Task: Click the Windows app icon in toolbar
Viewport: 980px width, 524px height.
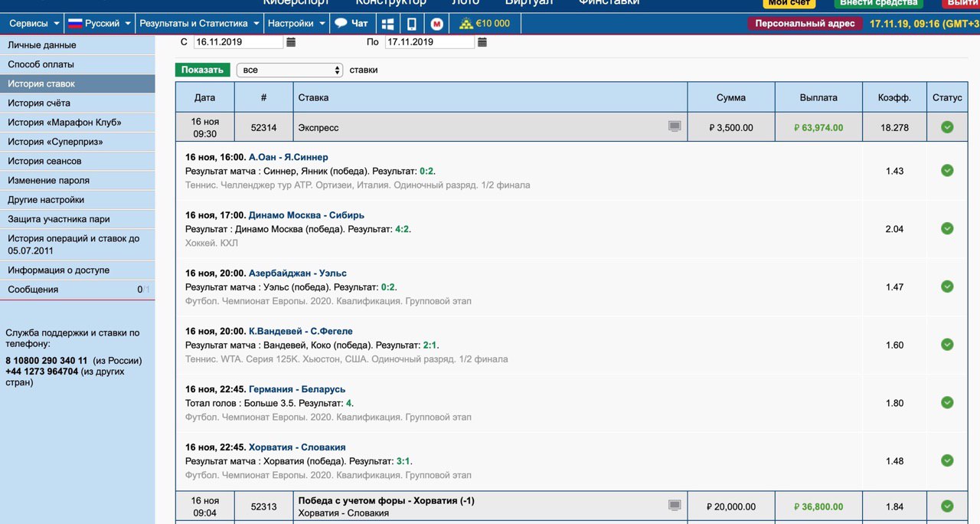Action: [388, 24]
